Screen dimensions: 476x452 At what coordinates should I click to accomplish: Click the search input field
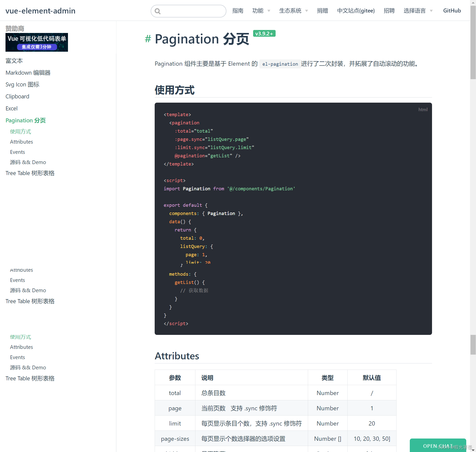click(190, 11)
